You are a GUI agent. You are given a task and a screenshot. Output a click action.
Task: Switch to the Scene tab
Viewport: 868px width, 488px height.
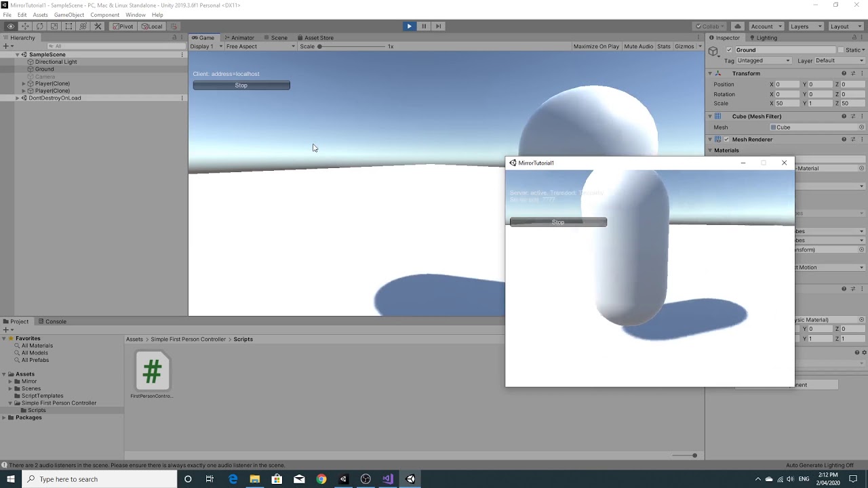pos(275,38)
